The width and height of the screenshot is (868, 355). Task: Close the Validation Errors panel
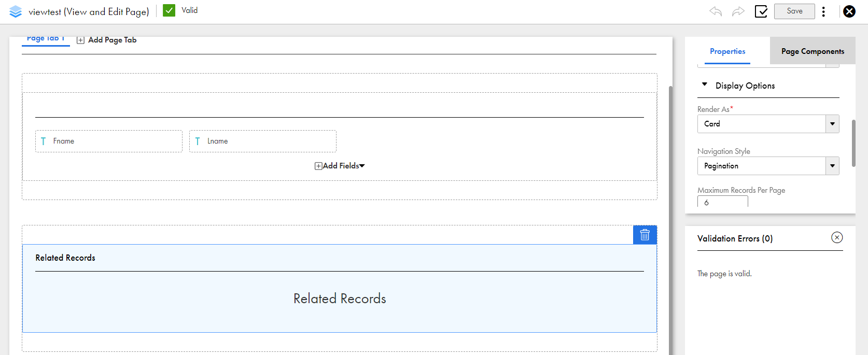click(x=837, y=237)
